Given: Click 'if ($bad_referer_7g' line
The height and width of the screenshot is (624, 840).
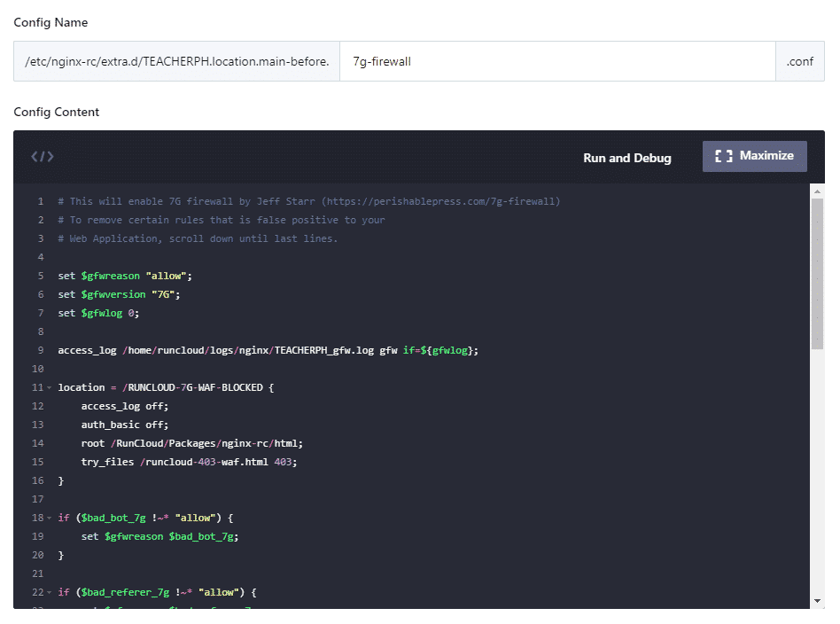Looking at the screenshot, I should [158, 592].
